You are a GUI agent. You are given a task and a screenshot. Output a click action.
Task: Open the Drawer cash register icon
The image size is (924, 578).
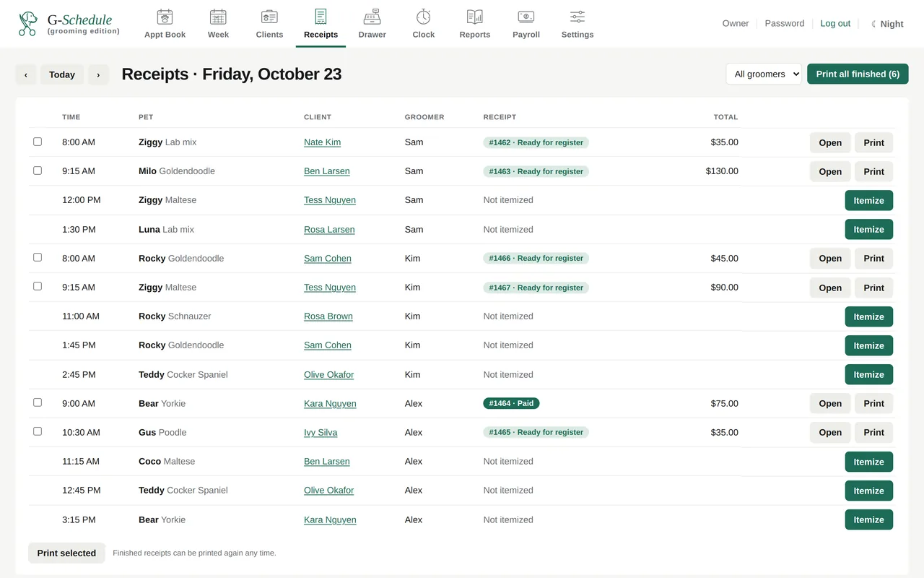point(372,17)
